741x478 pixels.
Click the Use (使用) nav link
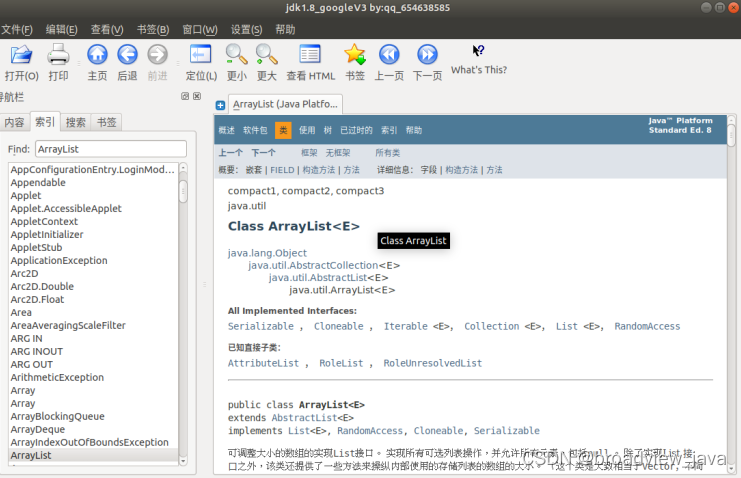(307, 130)
